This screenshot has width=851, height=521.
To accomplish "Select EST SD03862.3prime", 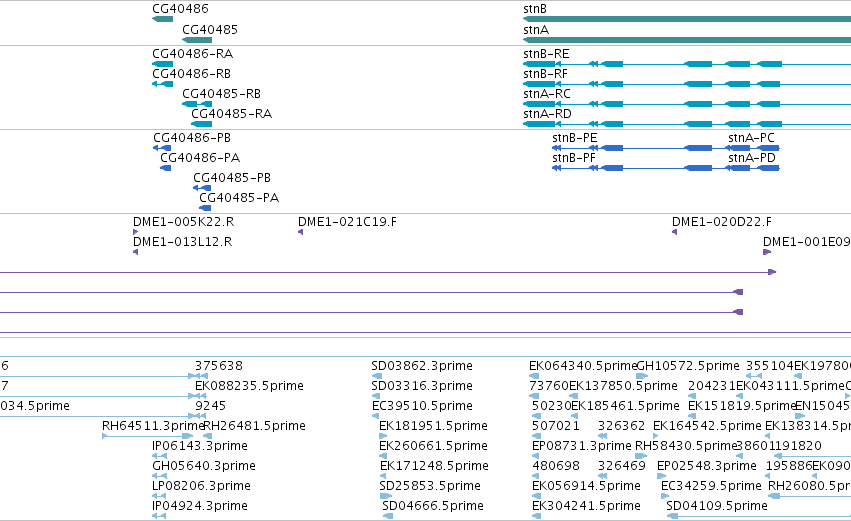I will pyautogui.click(x=422, y=365).
